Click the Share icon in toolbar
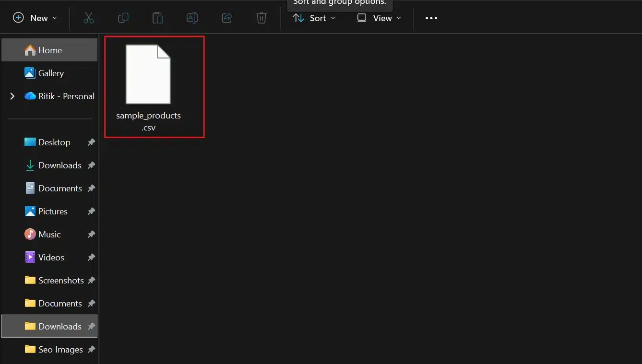The image size is (642, 364). pyautogui.click(x=227, y=18)
